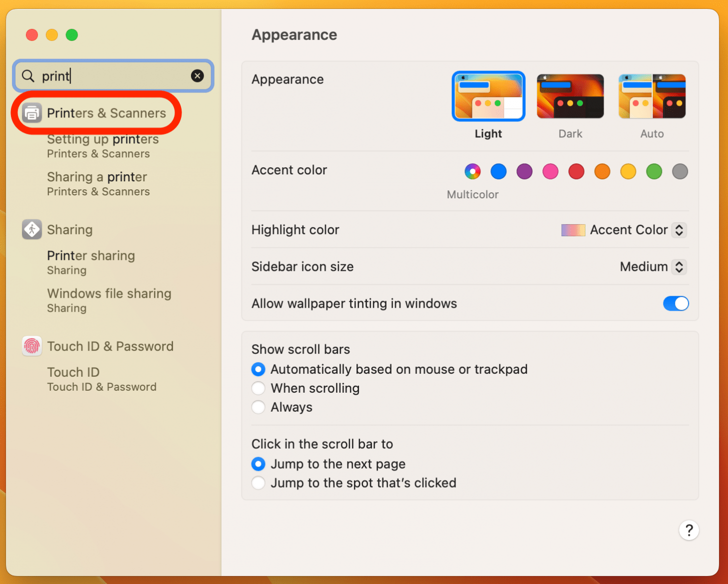728x584 pixels.
Task: Select the Dark appearance thumbnail
Action: (570, 96)
